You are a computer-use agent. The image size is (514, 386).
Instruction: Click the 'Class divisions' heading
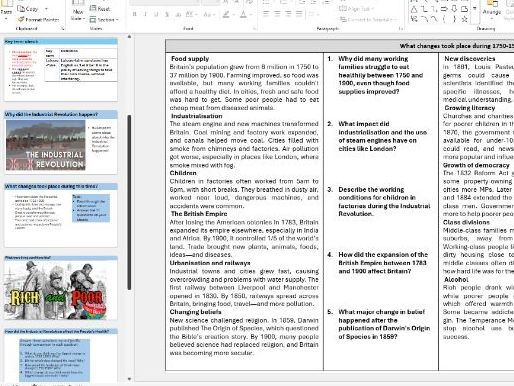466,222
